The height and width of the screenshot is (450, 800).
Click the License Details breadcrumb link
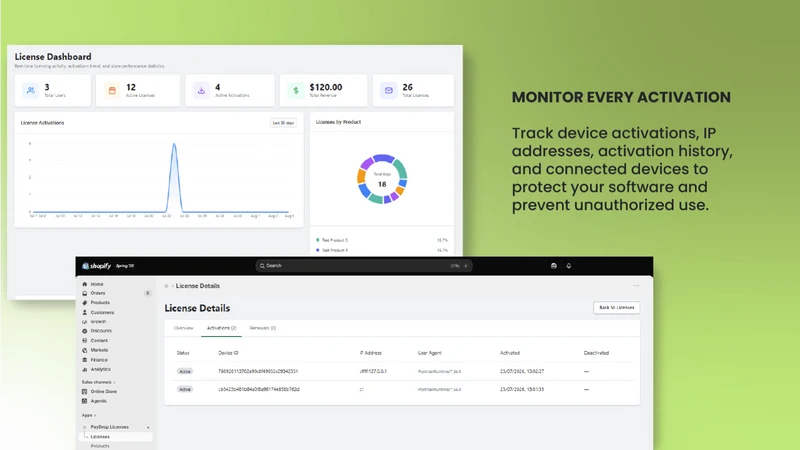[x=198, y=286]
